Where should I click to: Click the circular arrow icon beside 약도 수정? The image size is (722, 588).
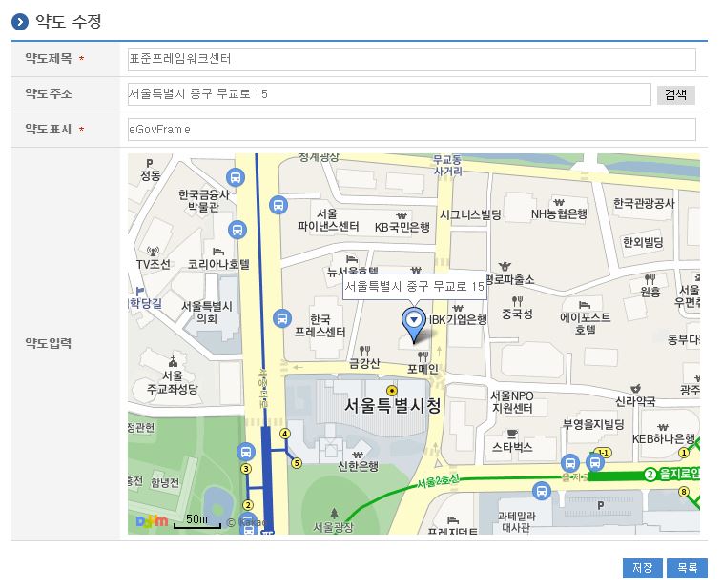coord(20,21)
